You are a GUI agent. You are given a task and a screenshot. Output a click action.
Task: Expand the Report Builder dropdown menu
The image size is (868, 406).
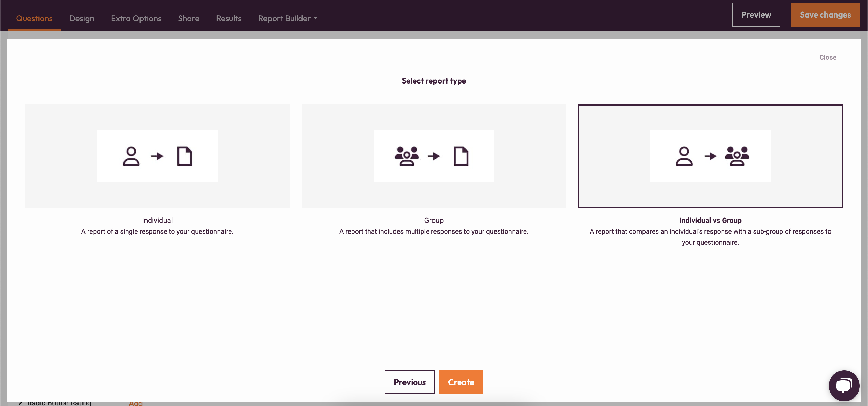[x=288, y=19]
